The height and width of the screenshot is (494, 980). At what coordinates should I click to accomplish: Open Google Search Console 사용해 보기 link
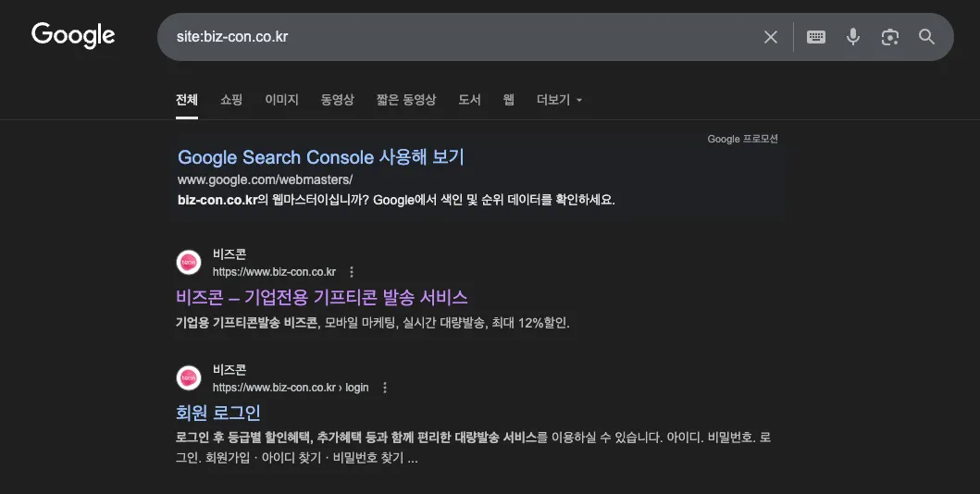[320, 156]
